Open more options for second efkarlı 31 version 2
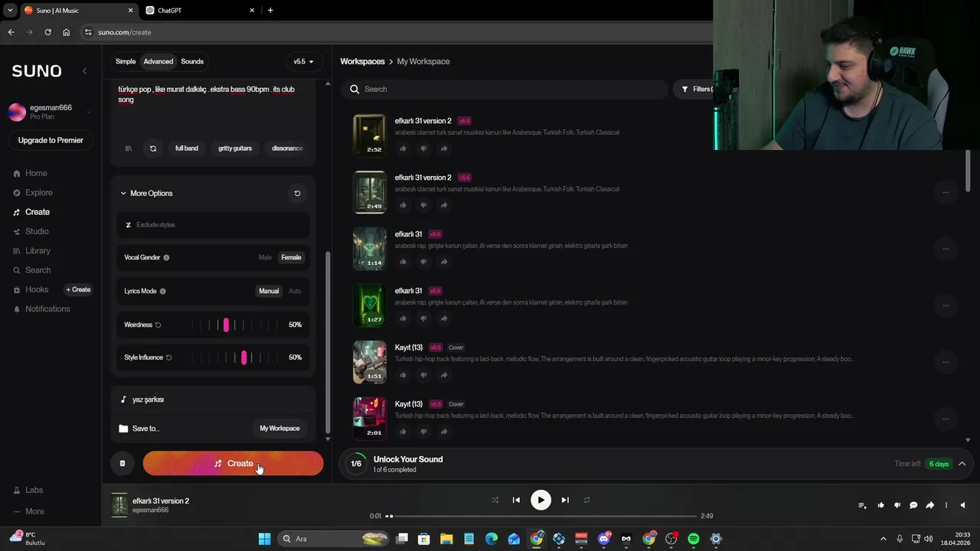 click(946, 192)
